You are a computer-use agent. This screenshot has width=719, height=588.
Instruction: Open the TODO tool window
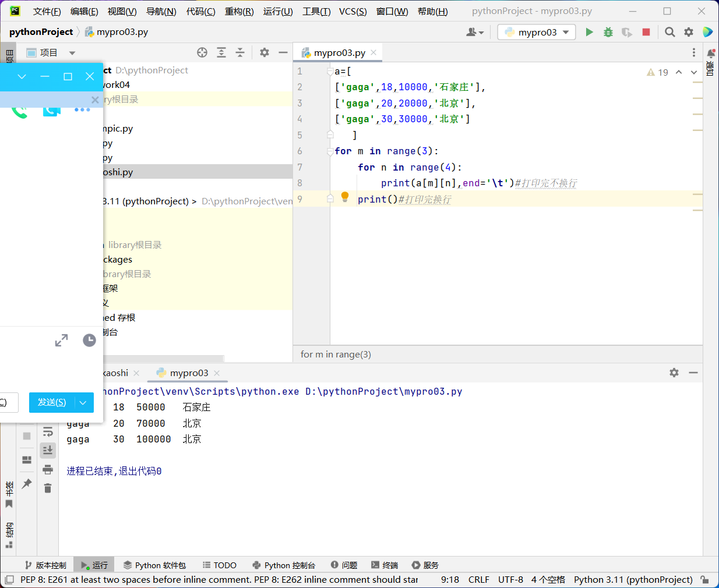[x=219, y=565]
